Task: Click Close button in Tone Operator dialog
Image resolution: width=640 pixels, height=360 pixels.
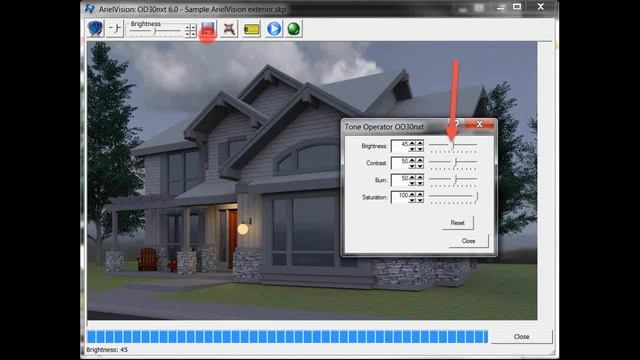Action: point(468,241)
